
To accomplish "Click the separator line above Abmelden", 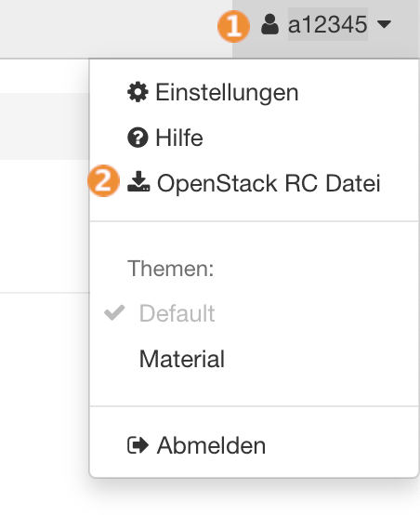I will (255, 406).
